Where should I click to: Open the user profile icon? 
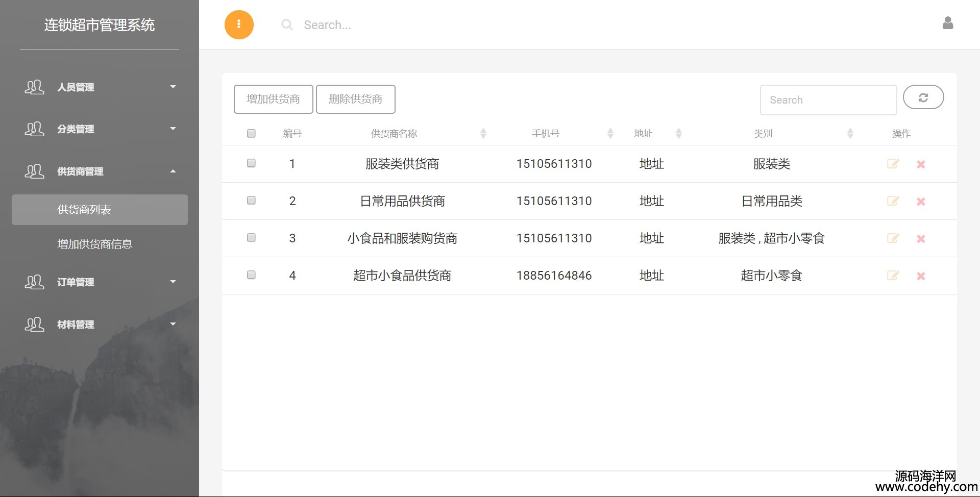point(947,23)
